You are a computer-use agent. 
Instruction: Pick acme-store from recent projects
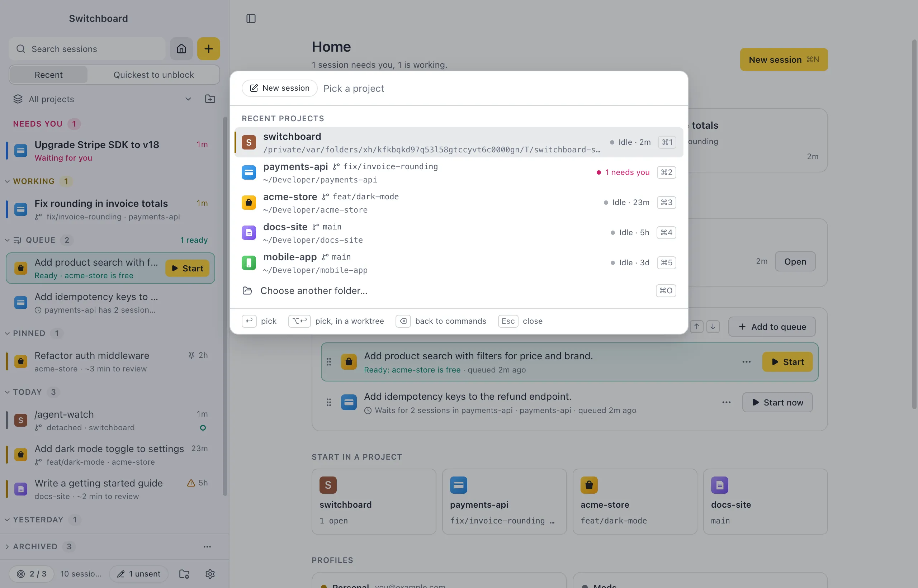[x=459, y=202]
